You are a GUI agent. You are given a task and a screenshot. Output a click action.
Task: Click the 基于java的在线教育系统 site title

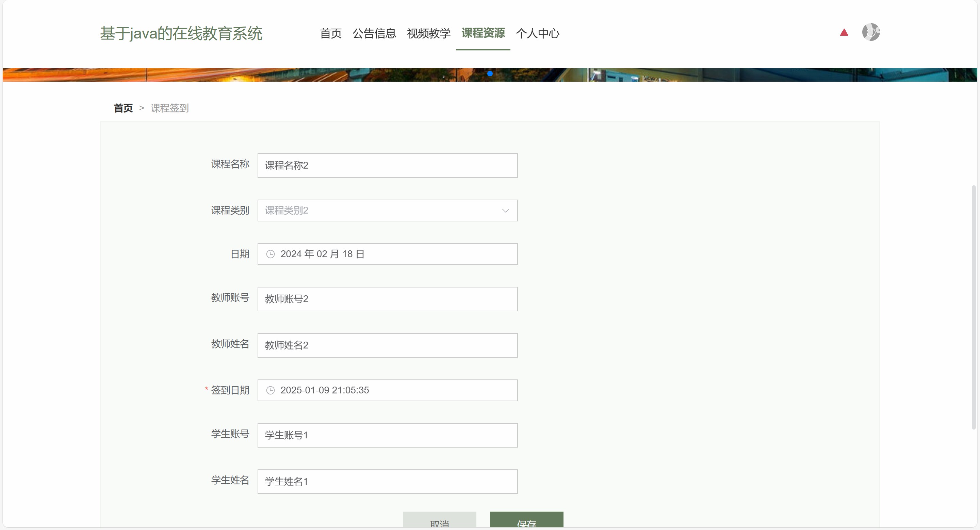[x=181, y=33]
